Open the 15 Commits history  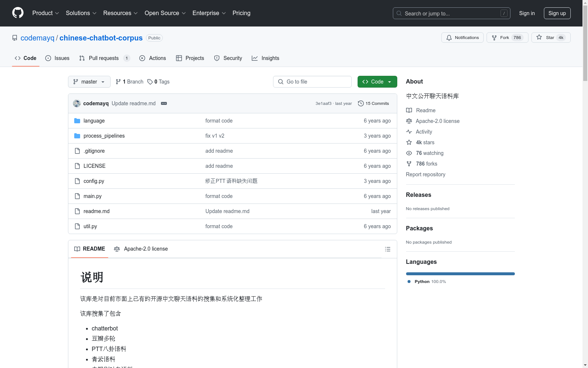pos(373,103)
